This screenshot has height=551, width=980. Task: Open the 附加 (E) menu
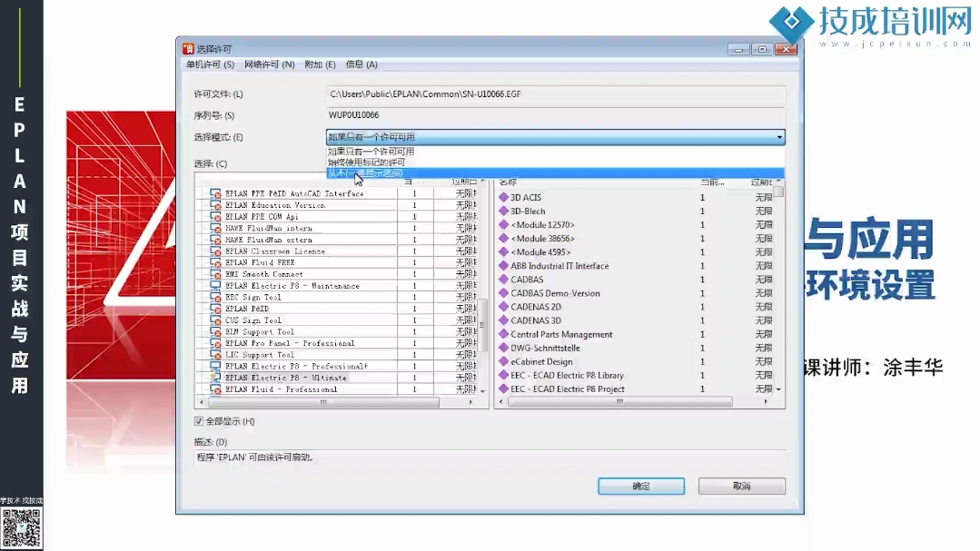(320, 64)
